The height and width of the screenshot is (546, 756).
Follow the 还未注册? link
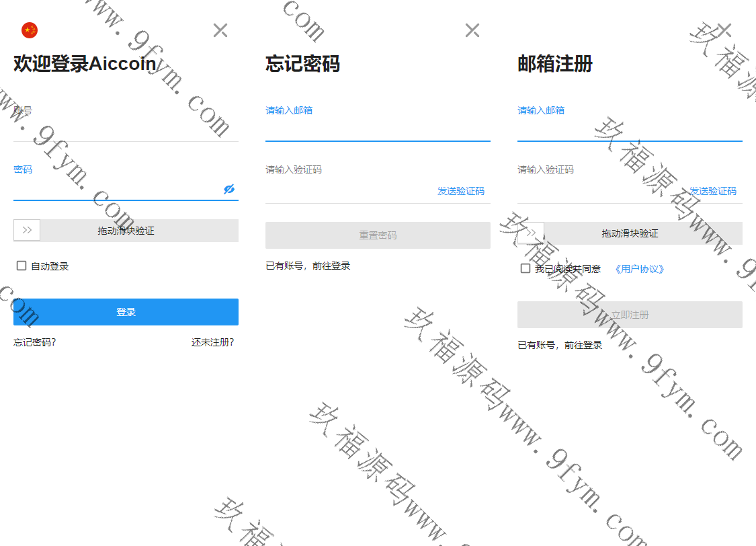(x=212, y=342)
